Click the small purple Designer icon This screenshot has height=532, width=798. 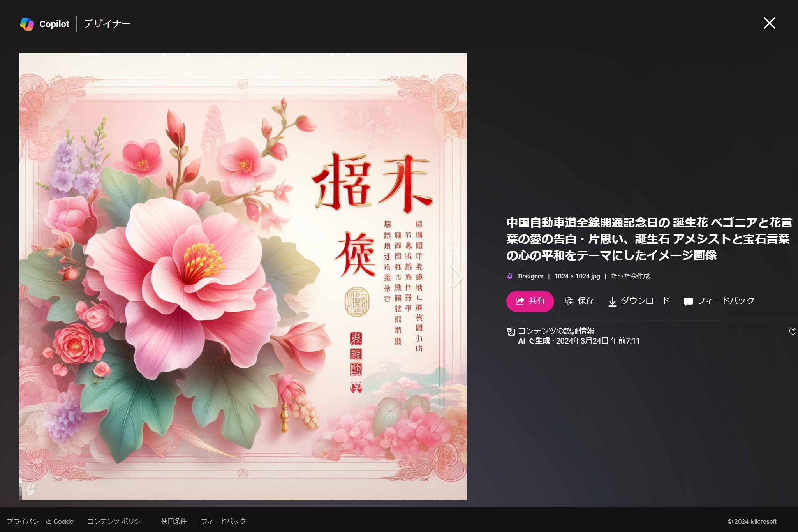pos(510,276)
